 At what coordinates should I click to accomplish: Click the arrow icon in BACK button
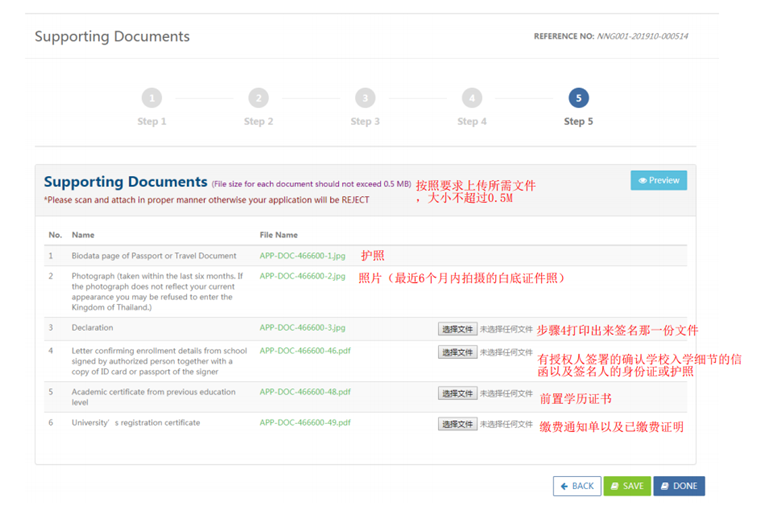point(564,486)
